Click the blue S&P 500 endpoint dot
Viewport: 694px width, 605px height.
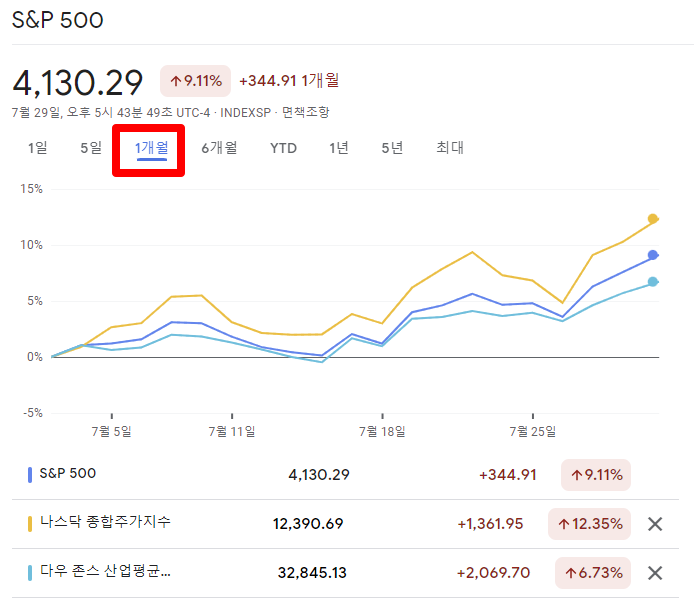click(653, 255)
